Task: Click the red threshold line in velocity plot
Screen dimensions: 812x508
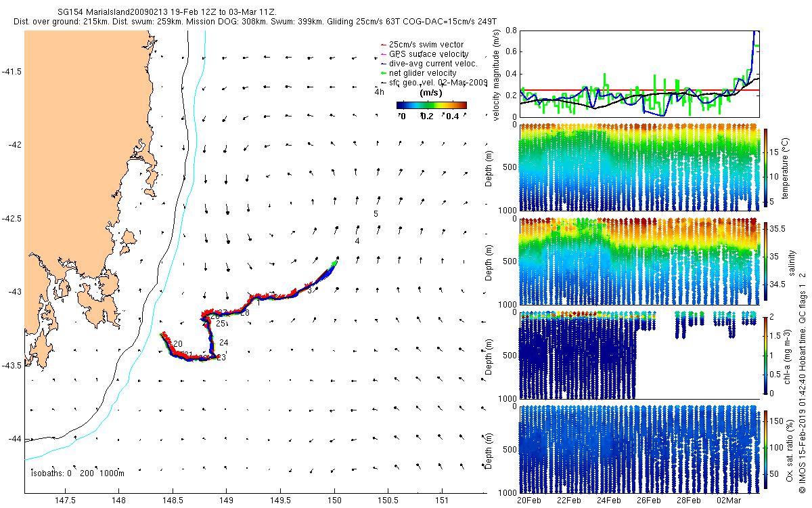Action: coord(639,90)
